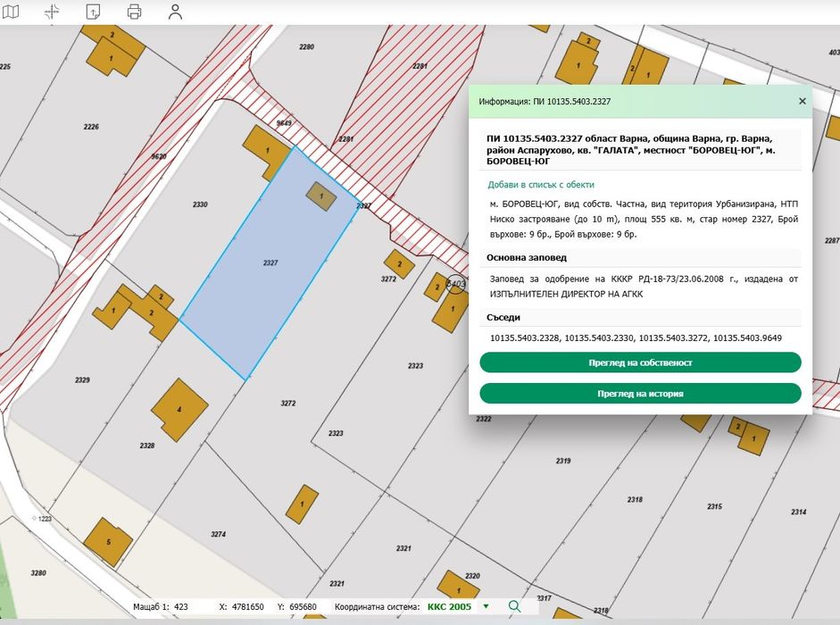
Task: Click the circled 5403 district marker
Action: (456, 284)
